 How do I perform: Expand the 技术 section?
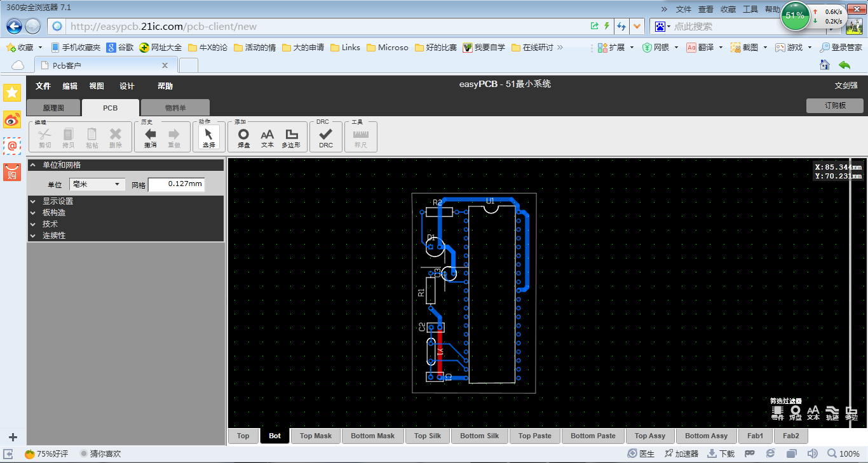126,224
